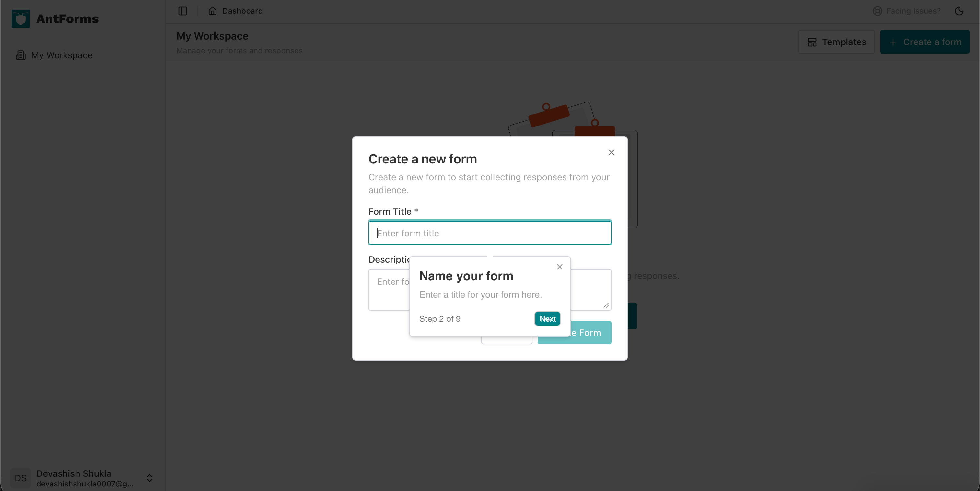Click the AntForms logo icon
The image size is (980, 491).
[20, 18]
